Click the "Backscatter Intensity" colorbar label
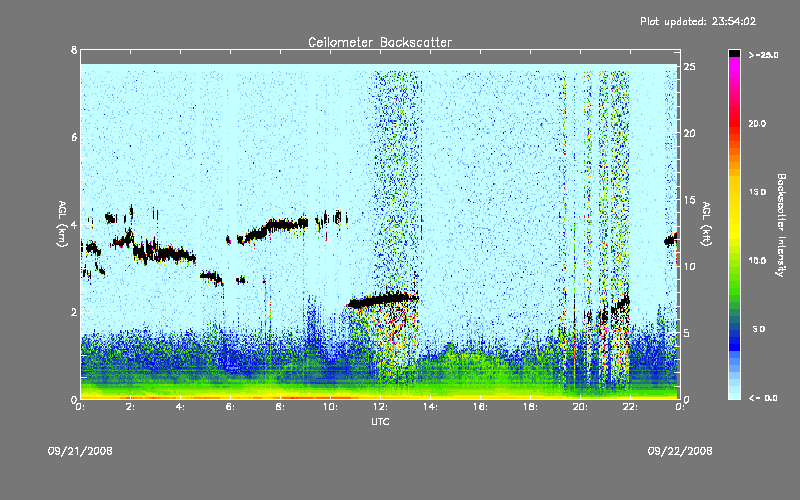Screen dimensions: 800x500 click(781, 225)
